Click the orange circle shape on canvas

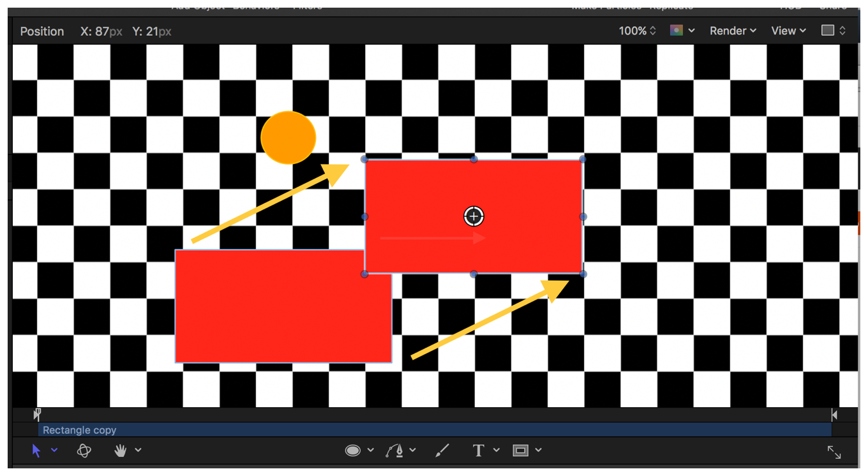click(288, 137)
